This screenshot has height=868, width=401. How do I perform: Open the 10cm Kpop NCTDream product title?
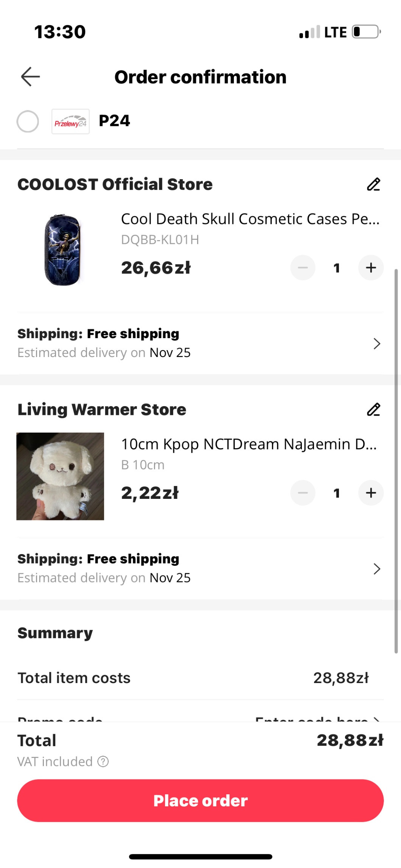pyautogui.click(x=249, y=444)
